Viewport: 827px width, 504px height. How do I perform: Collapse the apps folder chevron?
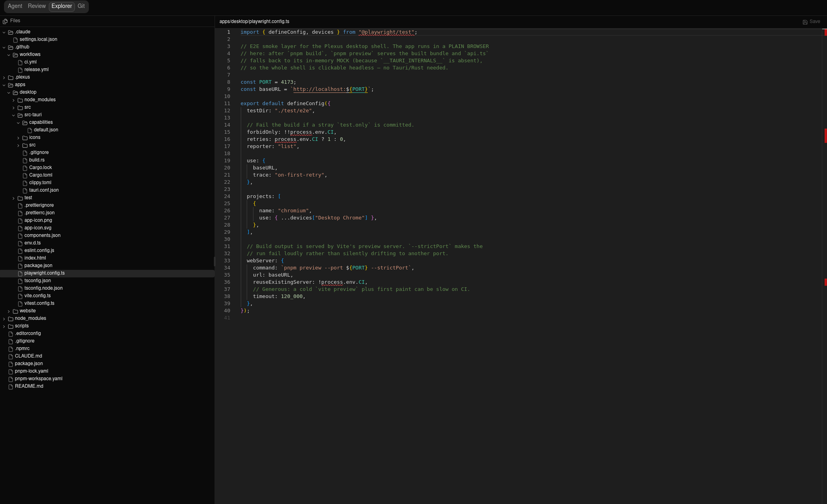pos(4,85)
